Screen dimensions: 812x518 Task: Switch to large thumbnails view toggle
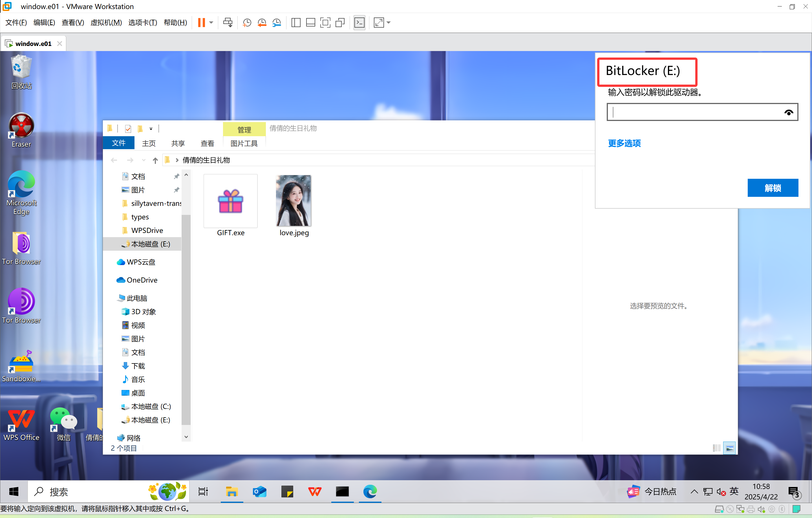point(729,448)
